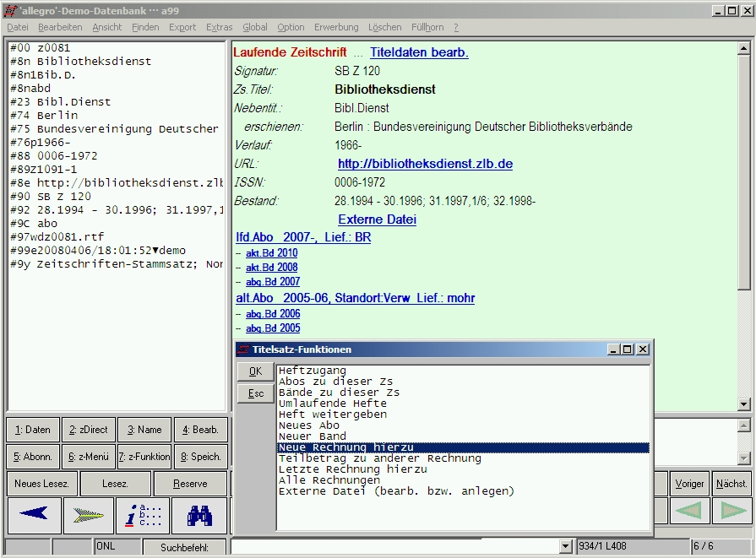Open the Global menu
Image resolution: width=756 pixels, height=558 pixels.
pos(255,28)
